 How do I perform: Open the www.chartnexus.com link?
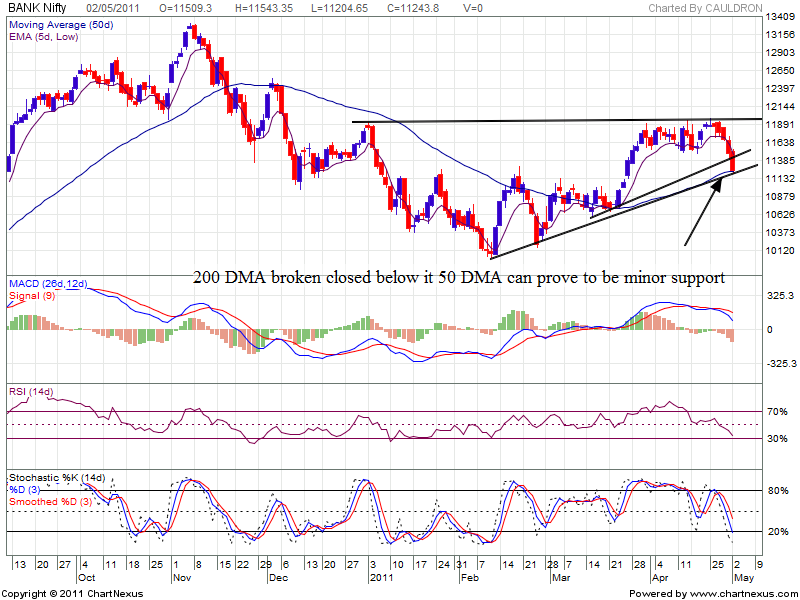(738, 594)
